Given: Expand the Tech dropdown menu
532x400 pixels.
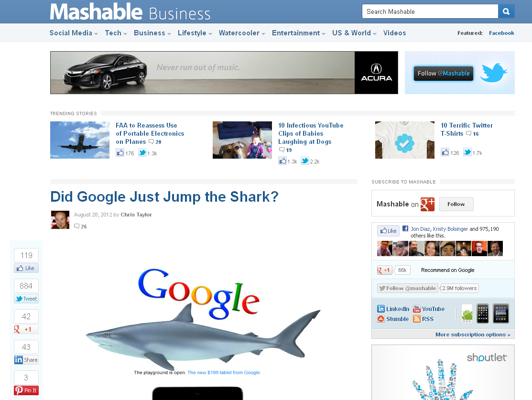Looking at the screenshot, I should pos(116,33).
